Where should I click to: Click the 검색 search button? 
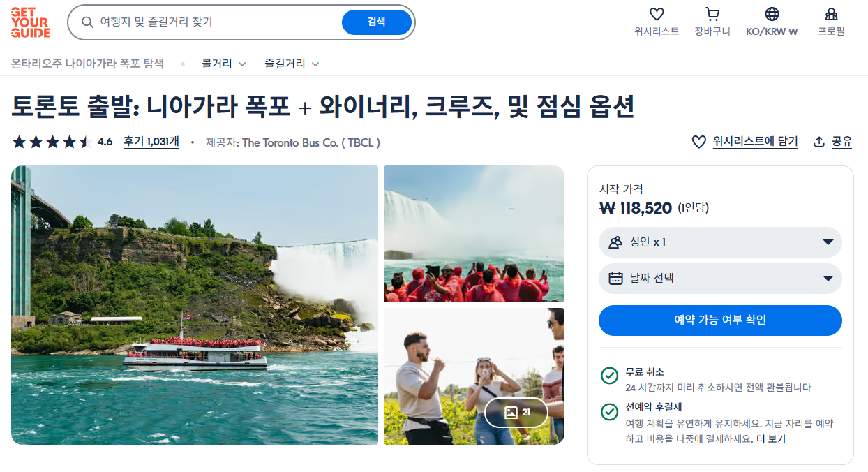pos(376,22)
